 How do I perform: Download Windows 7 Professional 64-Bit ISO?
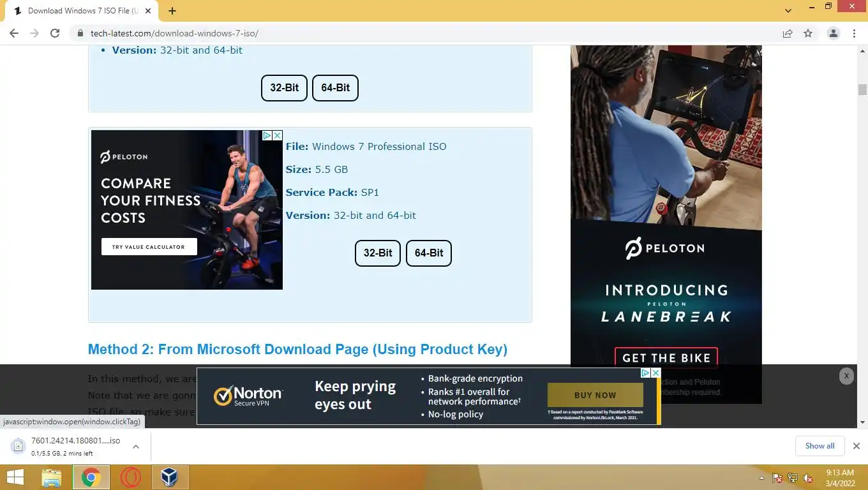click(x=429, y=253)
